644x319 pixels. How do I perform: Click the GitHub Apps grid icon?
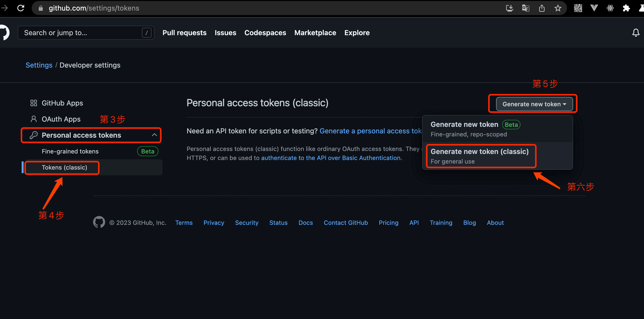click(33, 103)
